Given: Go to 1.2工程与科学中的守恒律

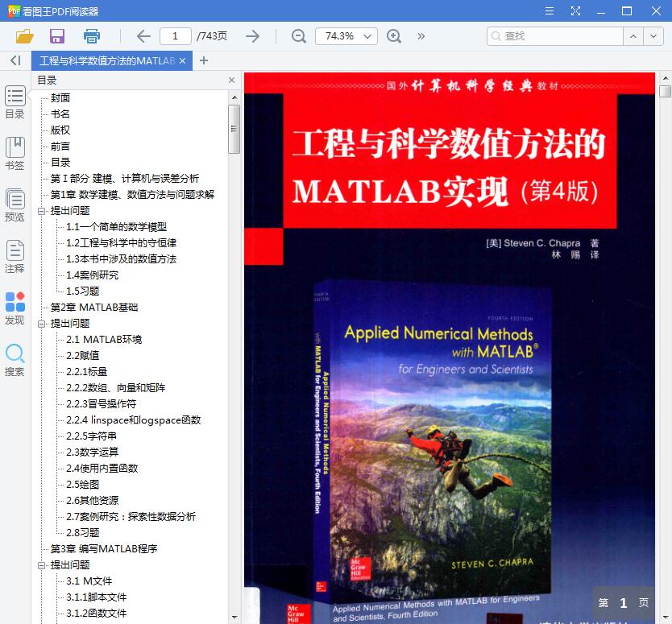Looking at the screenshot, I should (x=122, y=243).
